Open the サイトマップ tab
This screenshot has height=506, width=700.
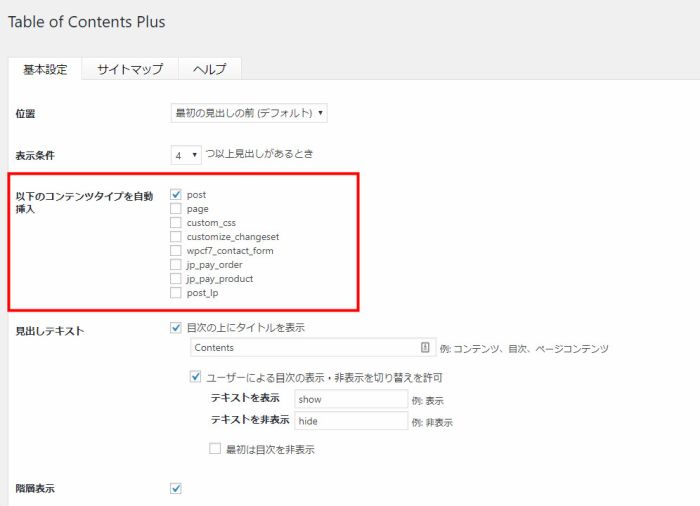[x=130, y=69]
